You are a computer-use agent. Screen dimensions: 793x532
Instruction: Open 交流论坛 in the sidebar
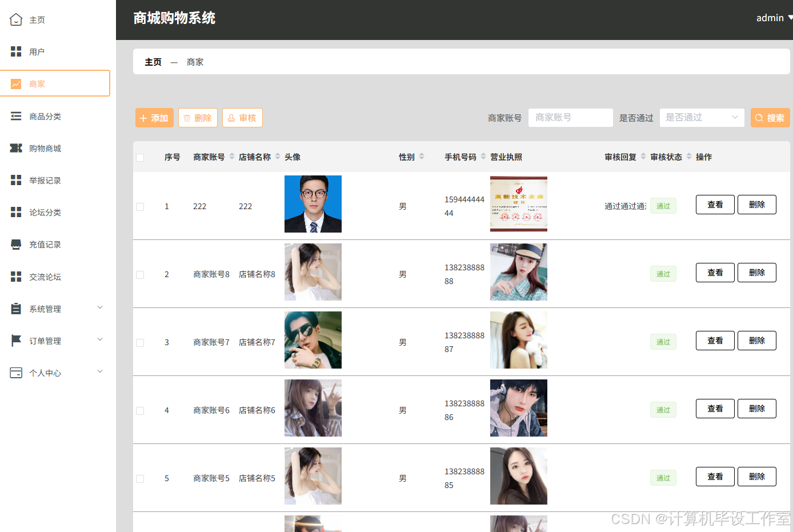click(45, 277)
